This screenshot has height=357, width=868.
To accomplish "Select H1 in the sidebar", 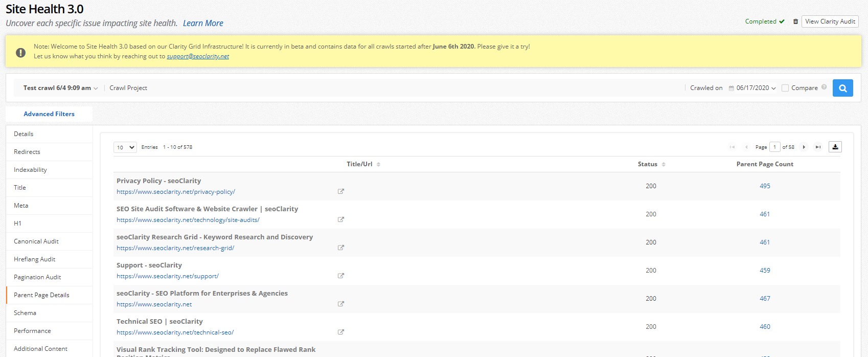I will point(49,224).
